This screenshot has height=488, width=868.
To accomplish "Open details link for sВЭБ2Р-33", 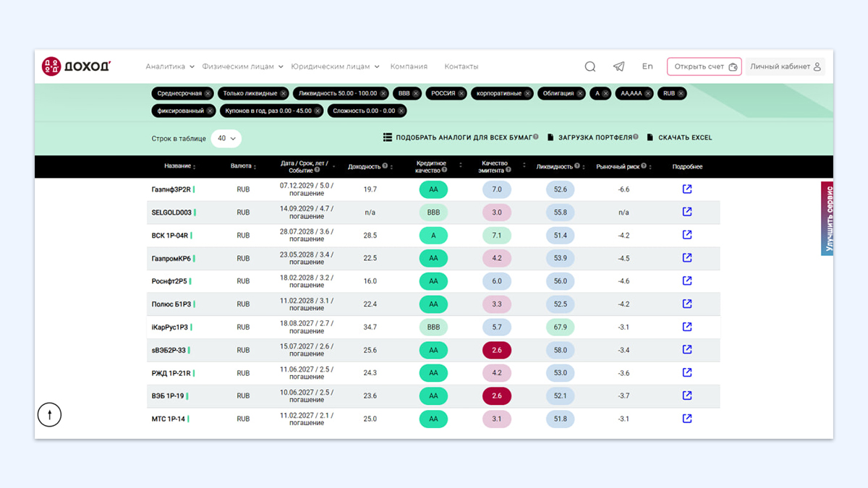I will [x=687, y=349].
